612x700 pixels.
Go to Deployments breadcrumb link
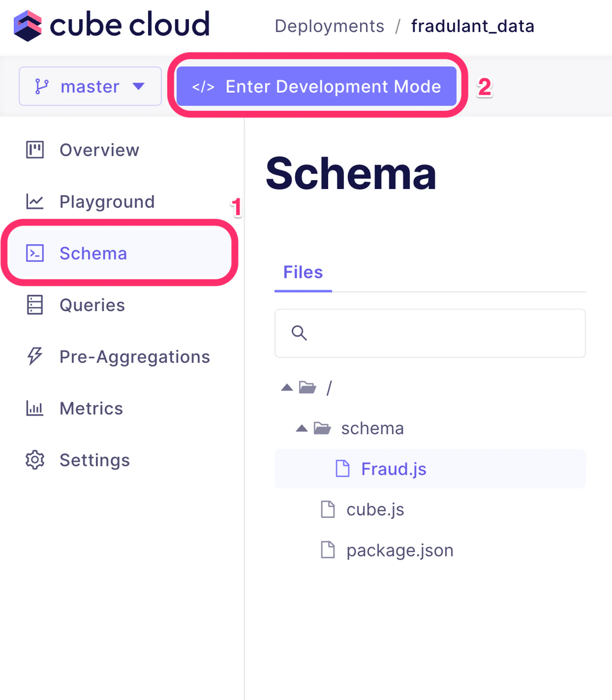point(329,26)
